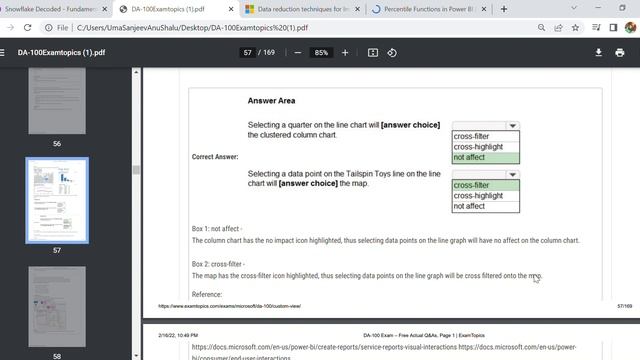Rotate the PDF counterclockwise

click(x=392, y=53)
